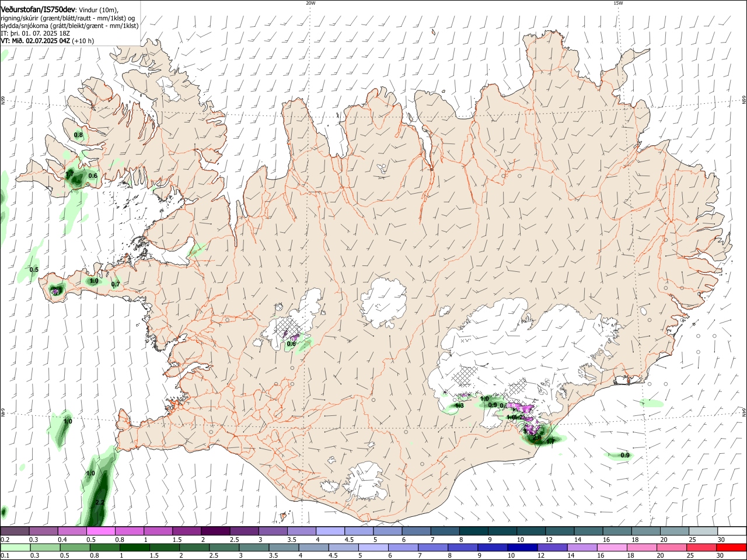Pick upper legend swatch between 0.8 and 1
Viewport: 747px width, 560px height.
pyautogui.click(x=130, y=531)
